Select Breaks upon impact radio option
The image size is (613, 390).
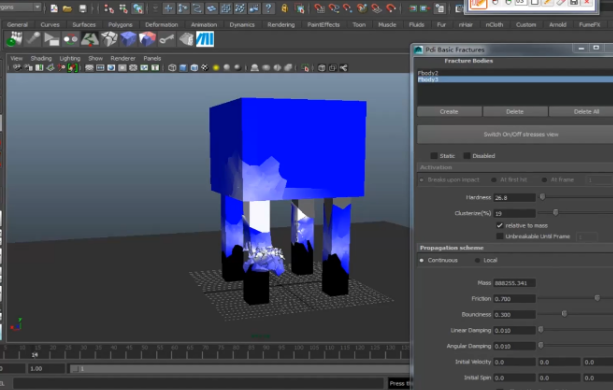click(x=421, y=180)
